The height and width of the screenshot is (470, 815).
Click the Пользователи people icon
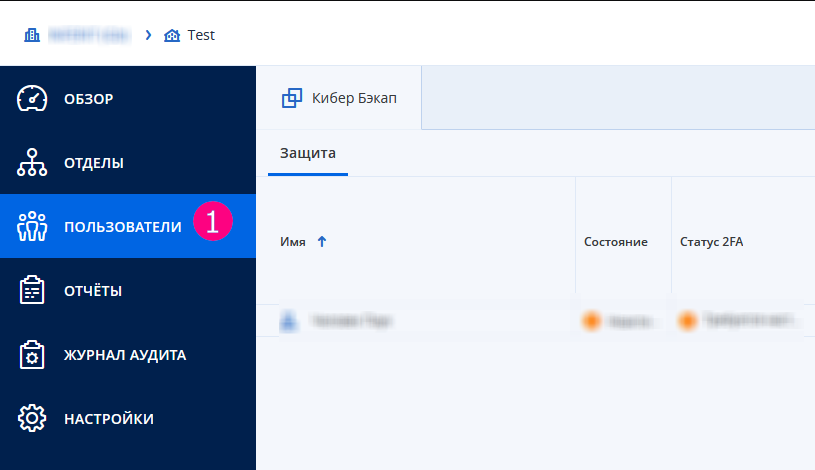tap(32, 226)
